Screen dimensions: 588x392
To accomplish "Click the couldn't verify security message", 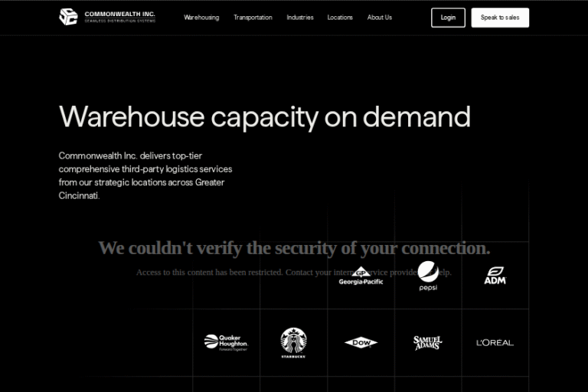I will coord(294,248).
